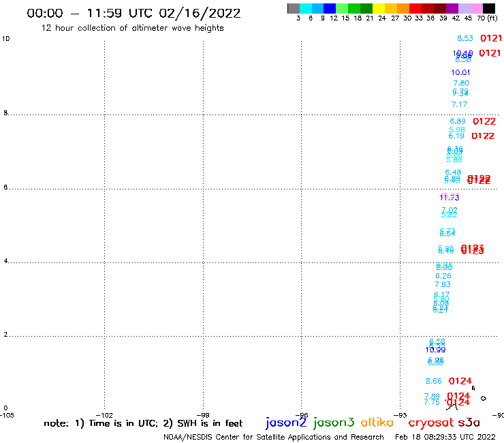Click the '70 (ft)' legend label

pos(487,18)
